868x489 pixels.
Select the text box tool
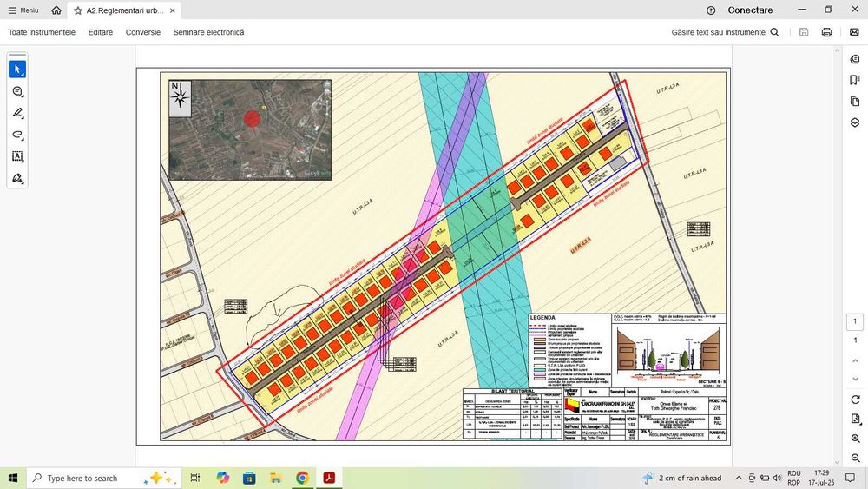tap(17, 156)
